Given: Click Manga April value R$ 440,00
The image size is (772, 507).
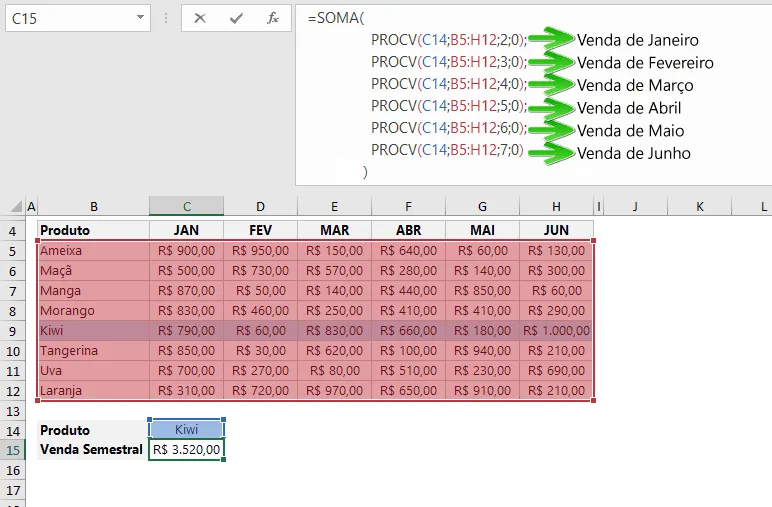Looking at the screenshot, I should [x=409, y=291].
